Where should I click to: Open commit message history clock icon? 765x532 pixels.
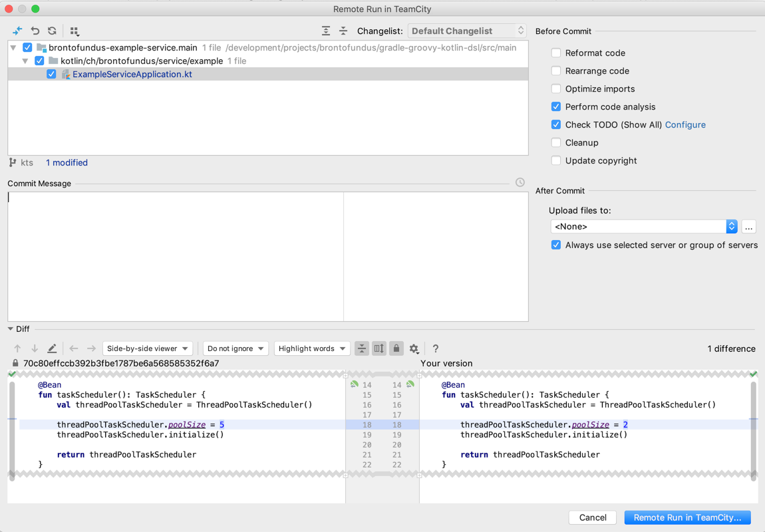coord(520,182)
